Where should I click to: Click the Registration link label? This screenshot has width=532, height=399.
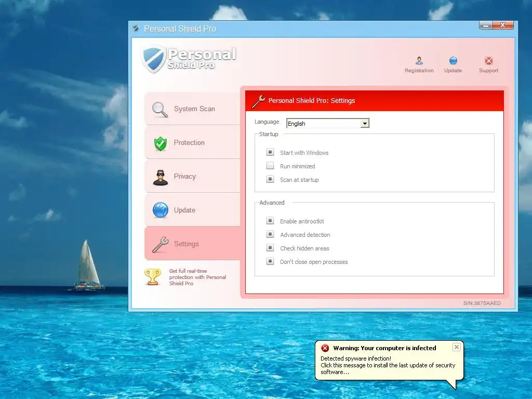point(419,71)
